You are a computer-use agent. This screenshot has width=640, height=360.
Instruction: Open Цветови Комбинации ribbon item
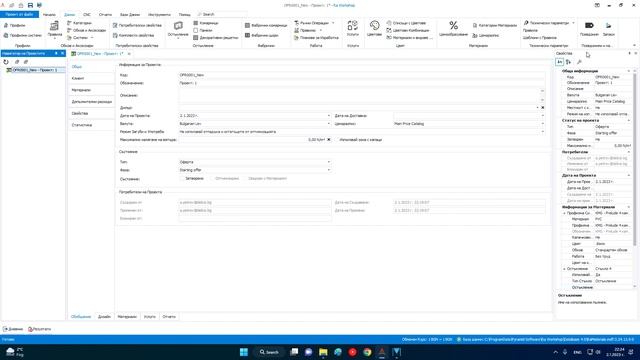(x=408, y=30)
